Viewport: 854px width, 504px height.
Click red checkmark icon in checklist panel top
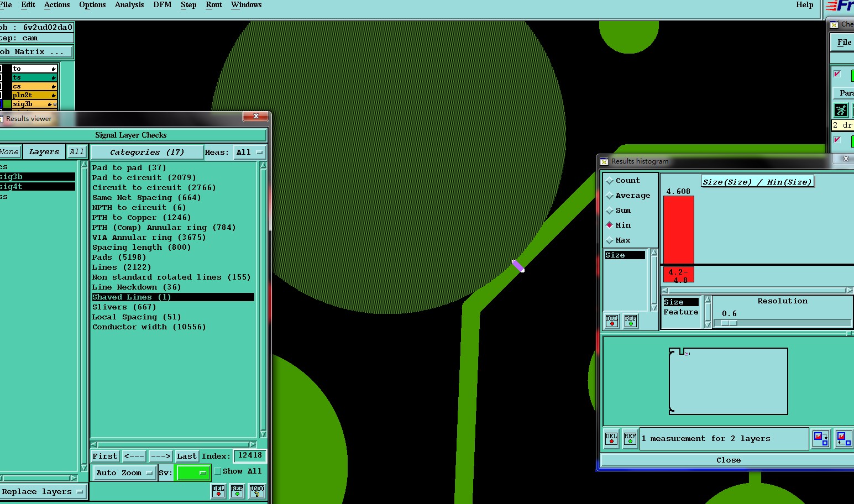[837, 74]
